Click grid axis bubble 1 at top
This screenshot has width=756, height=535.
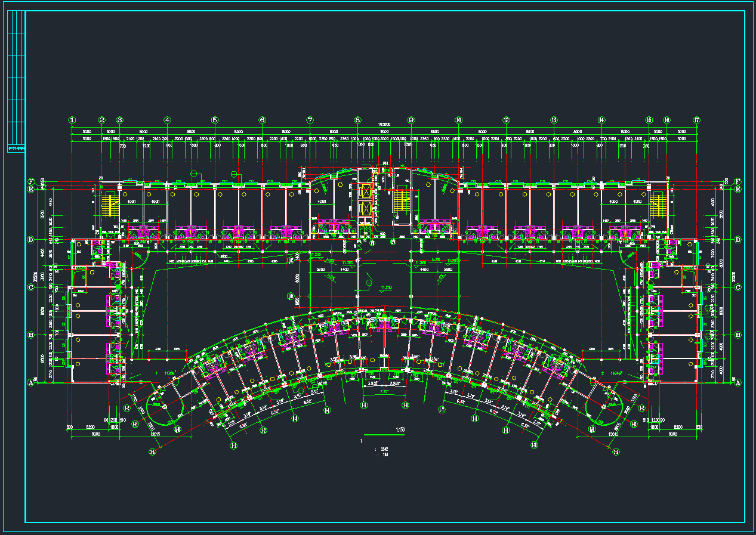coord(72,120)
